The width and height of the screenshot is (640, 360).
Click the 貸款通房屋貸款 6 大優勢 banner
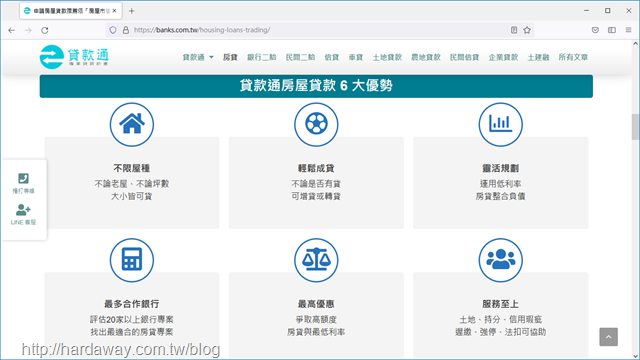316,86
